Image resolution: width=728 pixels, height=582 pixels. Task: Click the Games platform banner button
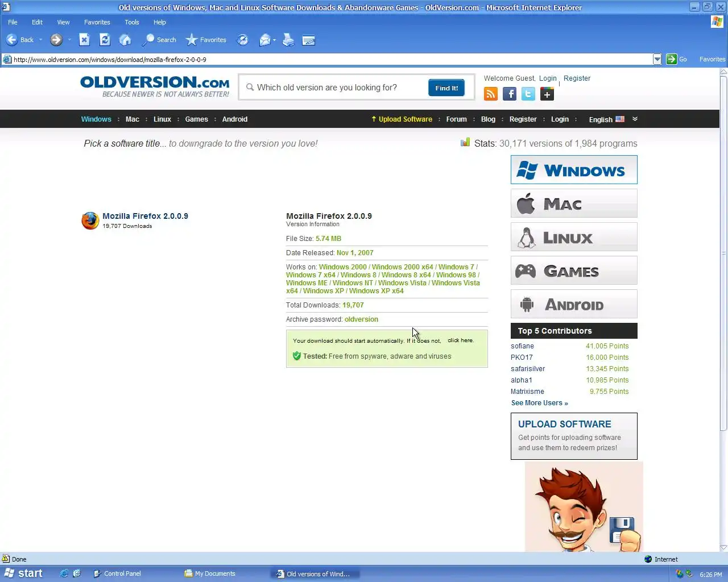pos(574,271)
